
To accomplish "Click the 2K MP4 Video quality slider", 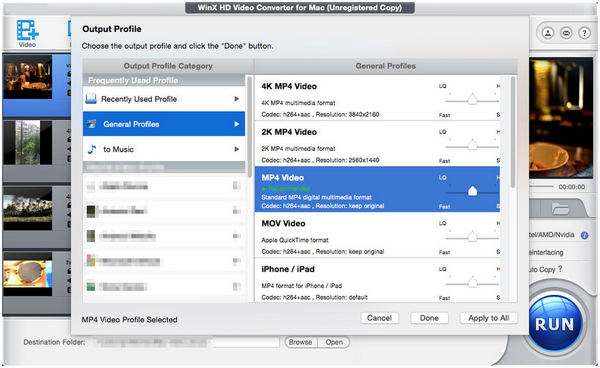I will click(x=473, y=145).
